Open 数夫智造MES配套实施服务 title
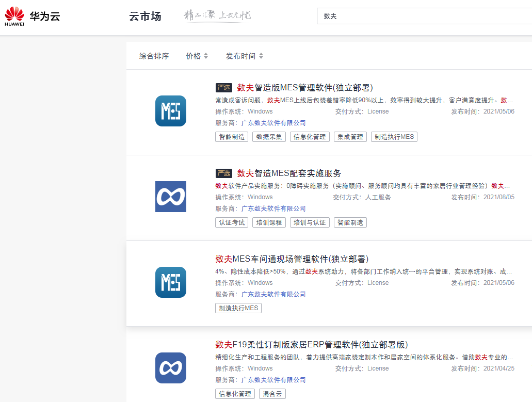This screenshot has height=402, width=532. pos(289,173)
